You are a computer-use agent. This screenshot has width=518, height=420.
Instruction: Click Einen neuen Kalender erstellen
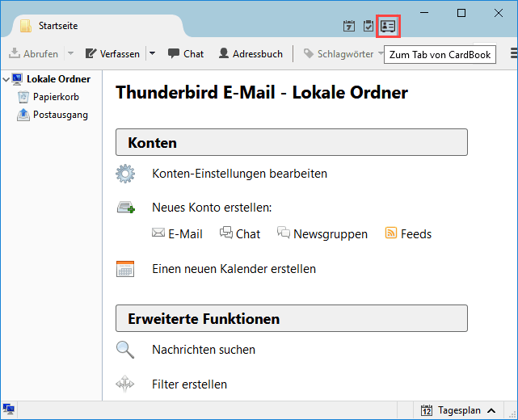(x=234, y=269)
